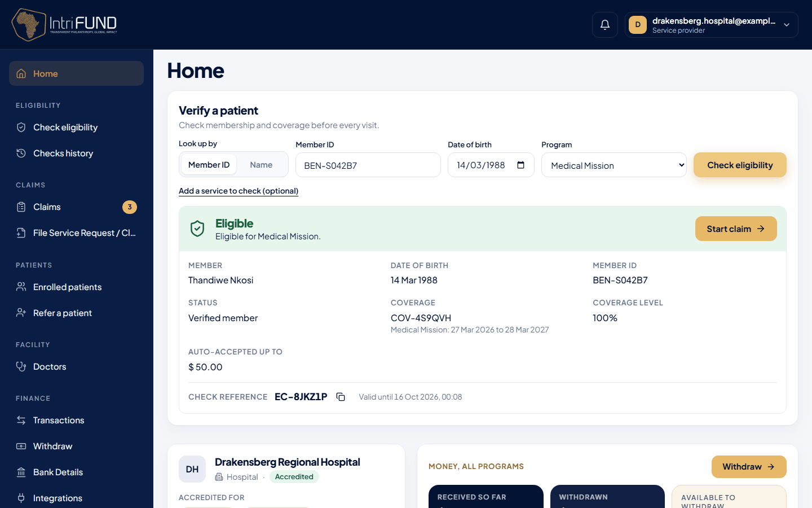Open Transactions in the sidebar
This screenshot has width=812, height=508.
77,421
